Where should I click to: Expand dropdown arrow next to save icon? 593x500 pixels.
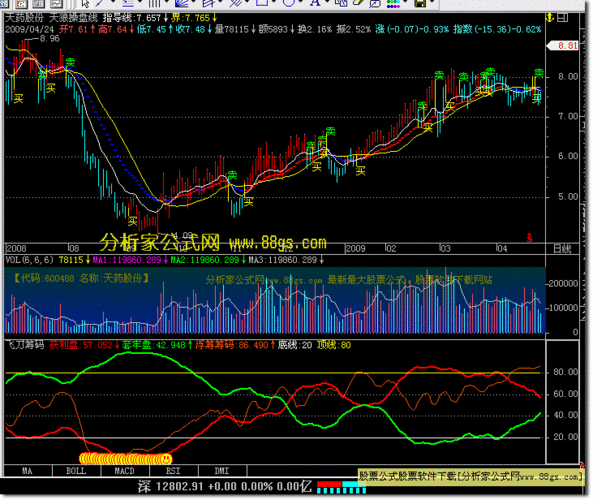click(433, 2)
